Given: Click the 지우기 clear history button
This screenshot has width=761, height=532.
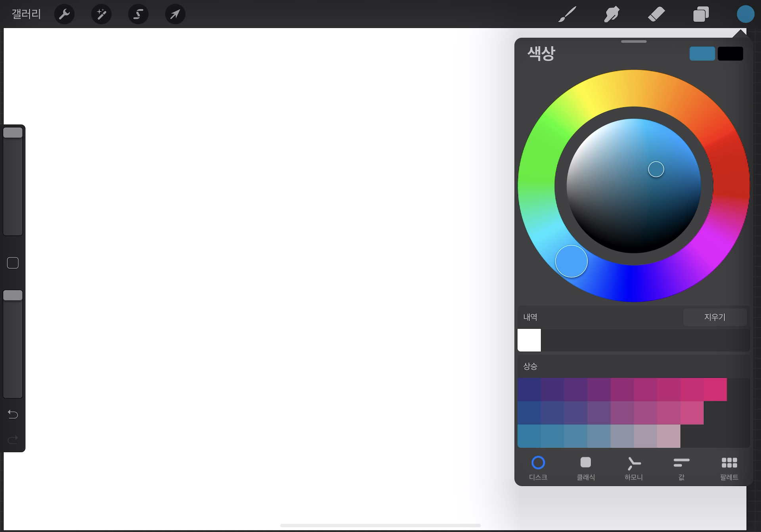Looking at the screenshot, I should pyautogui.click(x=715, y=317).
